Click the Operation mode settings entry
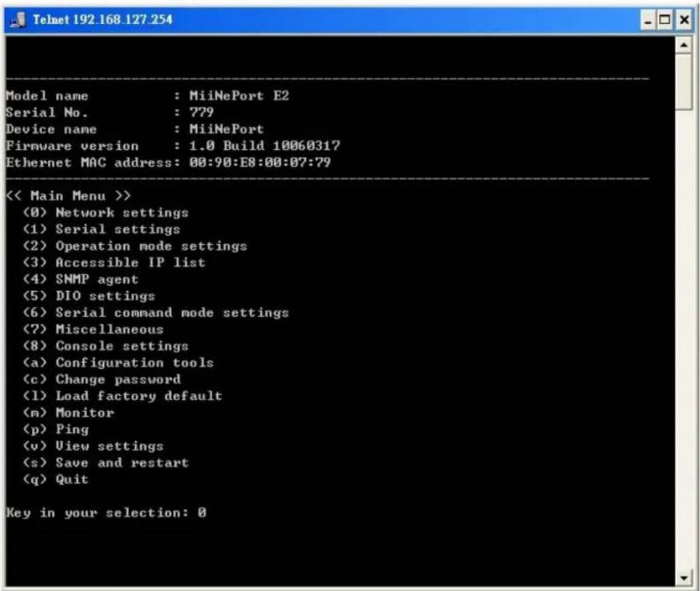Image resolution: width=700 pixels, height=591 pixels. coord(135,246)
